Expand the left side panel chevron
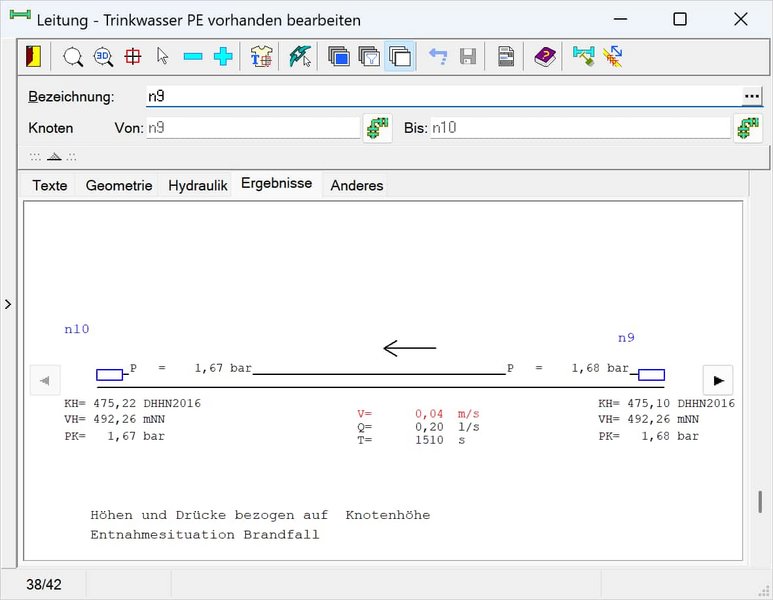The image size is (773, 600). pos(8,304)
